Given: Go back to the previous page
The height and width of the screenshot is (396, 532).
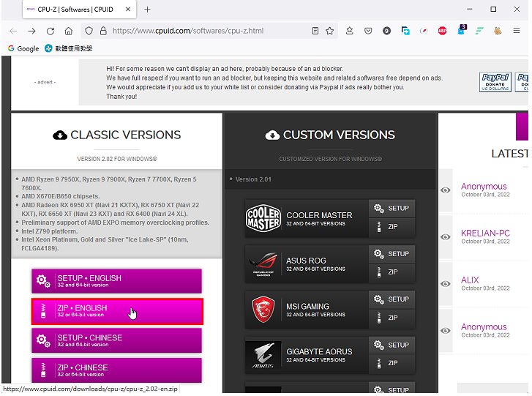Looking at the screenshot, I should pyautogui.click(x=13, y=31).
